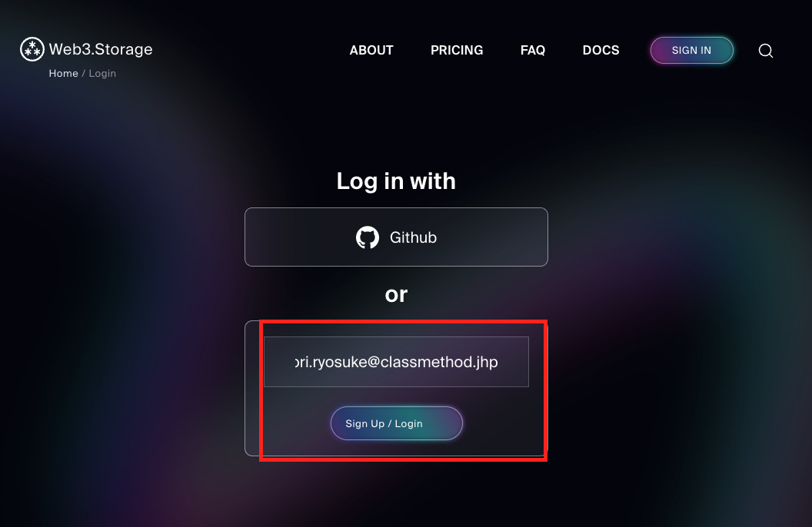812x527 pixels.
Task: Select the classmethod email text in the field
Action: pyautogui.click(x=396, y=361)
